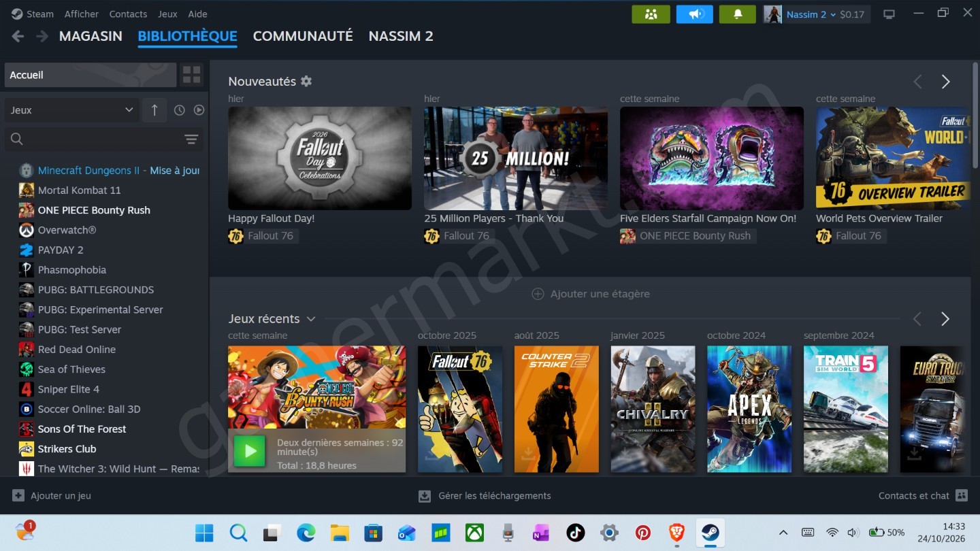
Task: Go back with the left navigation arrow
Action: 18,36
